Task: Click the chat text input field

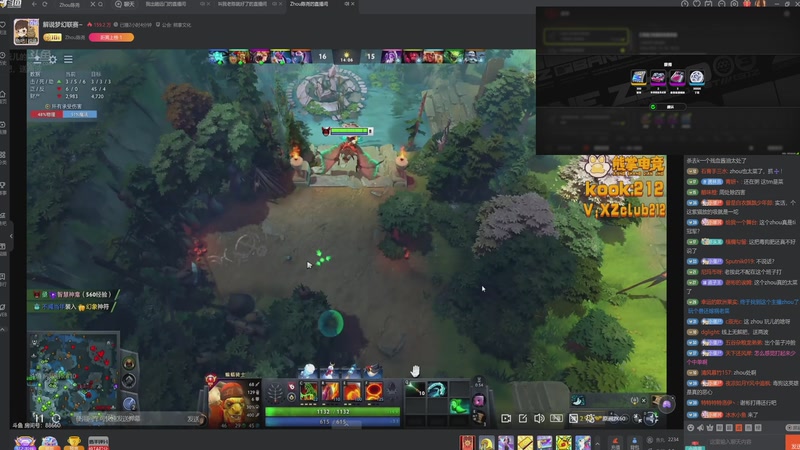Action: [745, 442]
